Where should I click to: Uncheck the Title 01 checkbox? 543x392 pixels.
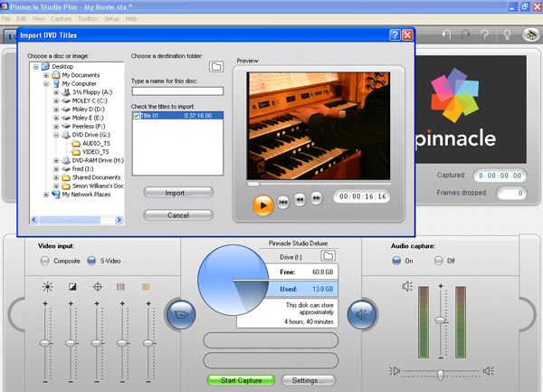pos(137,116)
